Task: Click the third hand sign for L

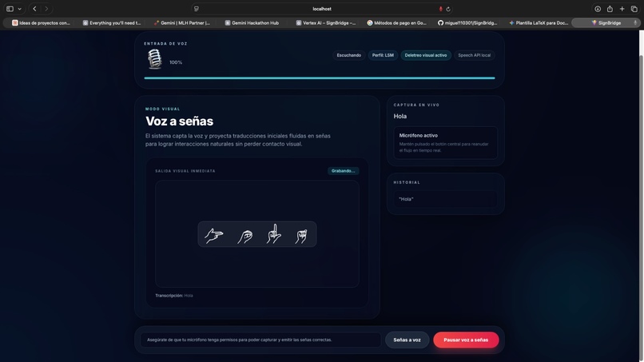Action: 273,234
